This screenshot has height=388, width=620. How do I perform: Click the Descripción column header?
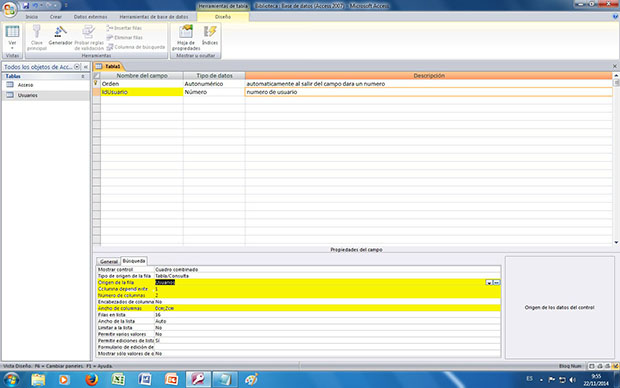[429, 76]
